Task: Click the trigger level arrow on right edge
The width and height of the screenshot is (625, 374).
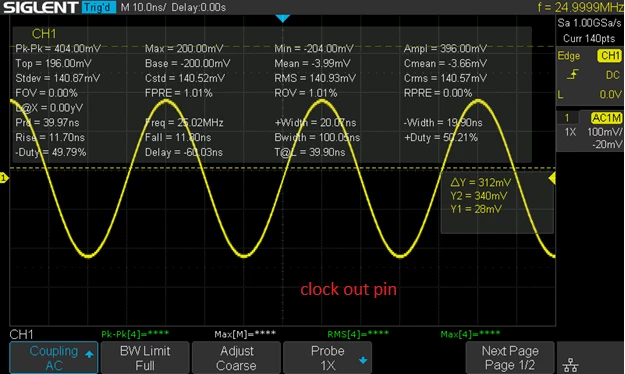Action: pos(552,178)
